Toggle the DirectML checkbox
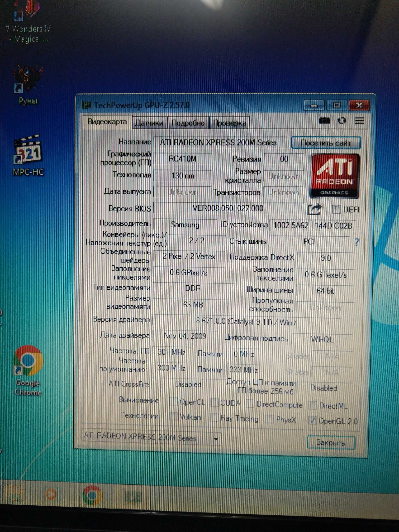Screen dimensions: 399x532 [312, 405]
